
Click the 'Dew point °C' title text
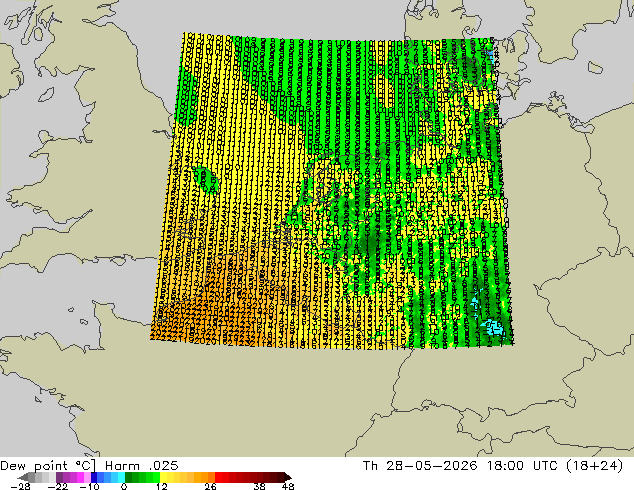(x=48, y=466)
